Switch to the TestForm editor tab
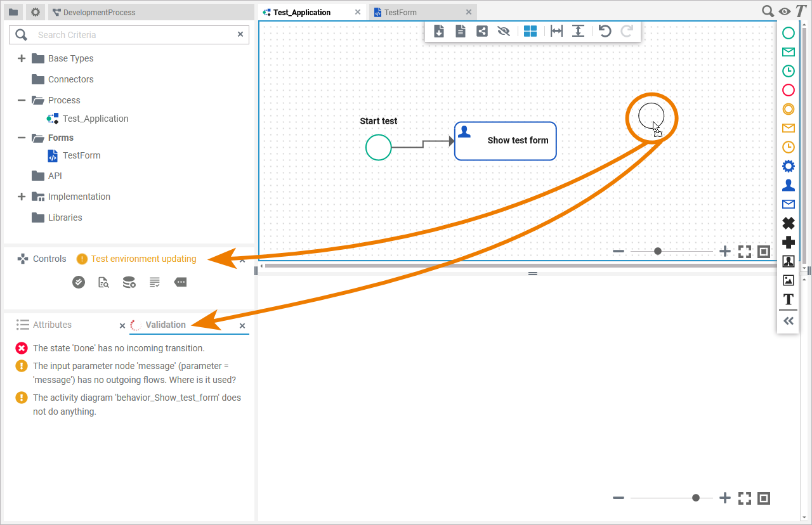Image resolution: width=812 pixels, height=525 pixels. [400, 12]
